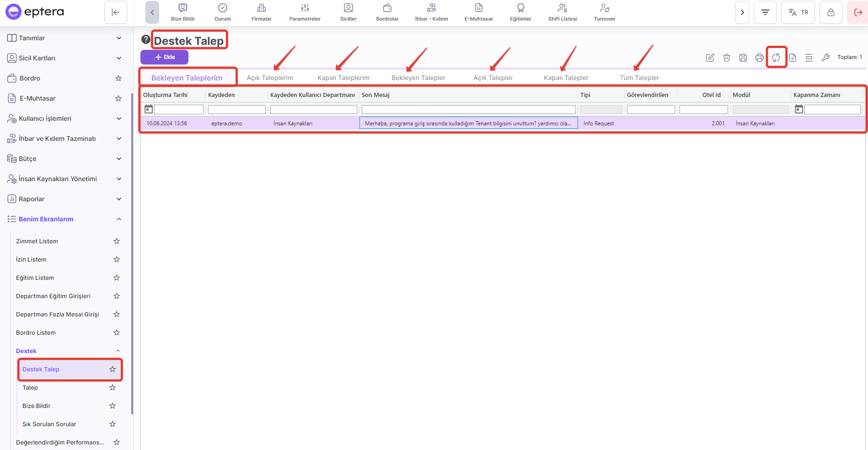The image size is (868, 450).
Task: Click the lock icon in the top bar
Action: [831, 12]
